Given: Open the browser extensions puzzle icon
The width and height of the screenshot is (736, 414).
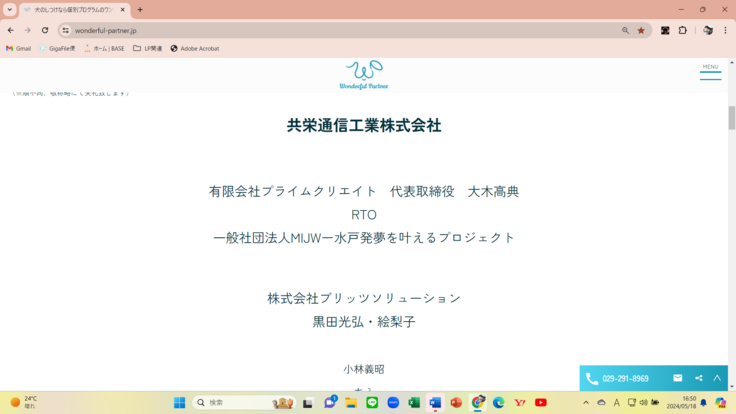Looking at the screenshot, I should (x=683, y=30).
